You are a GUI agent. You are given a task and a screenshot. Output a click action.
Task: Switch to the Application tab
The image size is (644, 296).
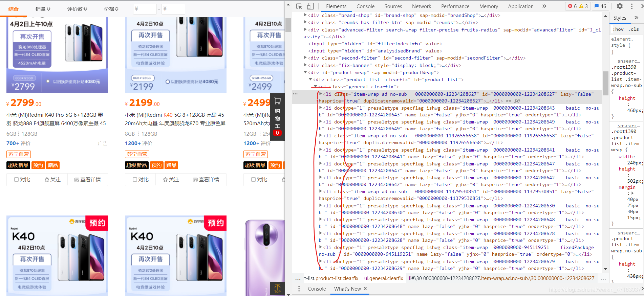click(520, 6)
